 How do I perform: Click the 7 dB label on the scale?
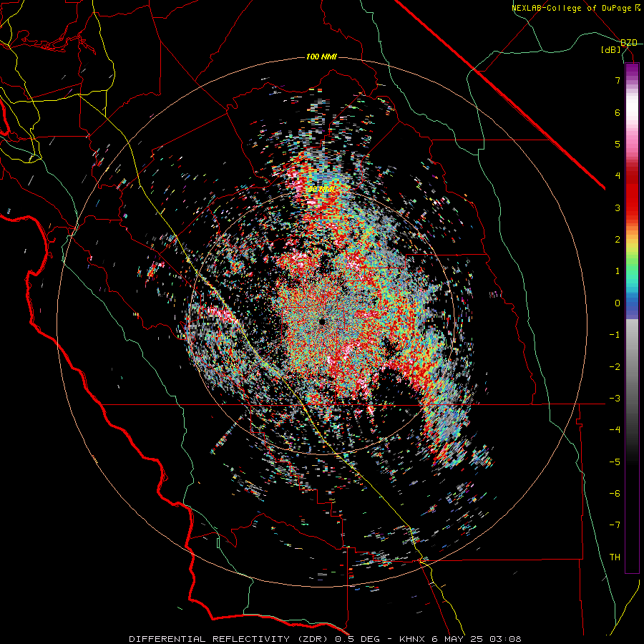(x=618, y=80)
